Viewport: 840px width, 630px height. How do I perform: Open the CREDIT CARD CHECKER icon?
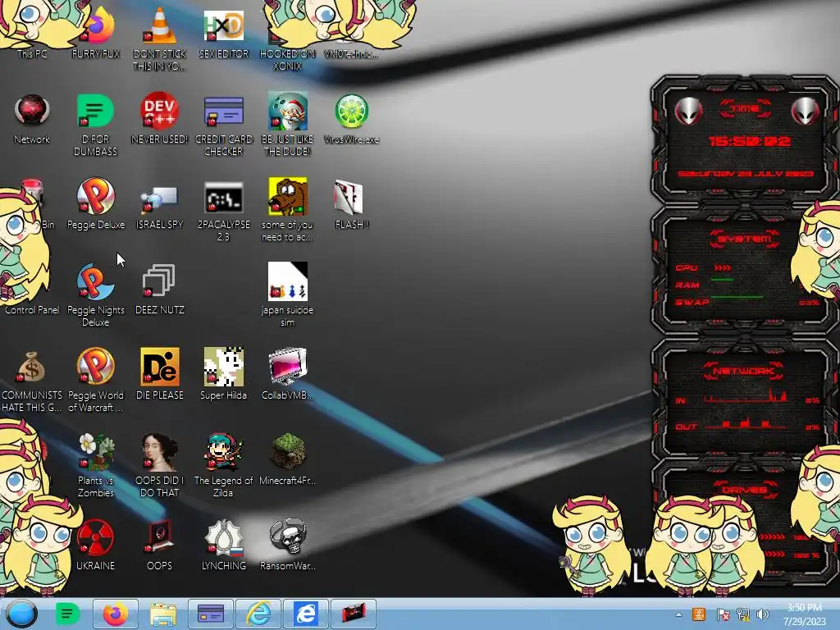point(223,112)
